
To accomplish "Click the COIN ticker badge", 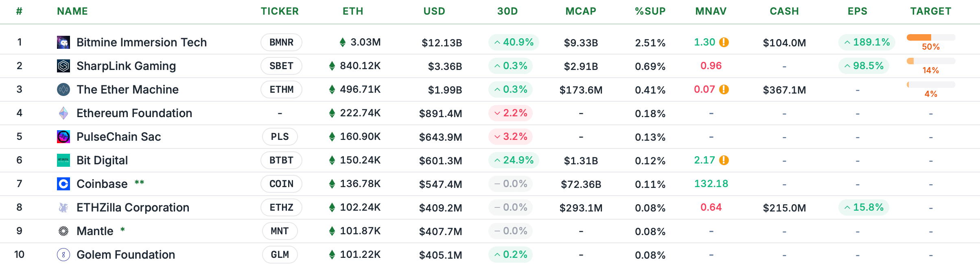I will [x=281, y=184].
